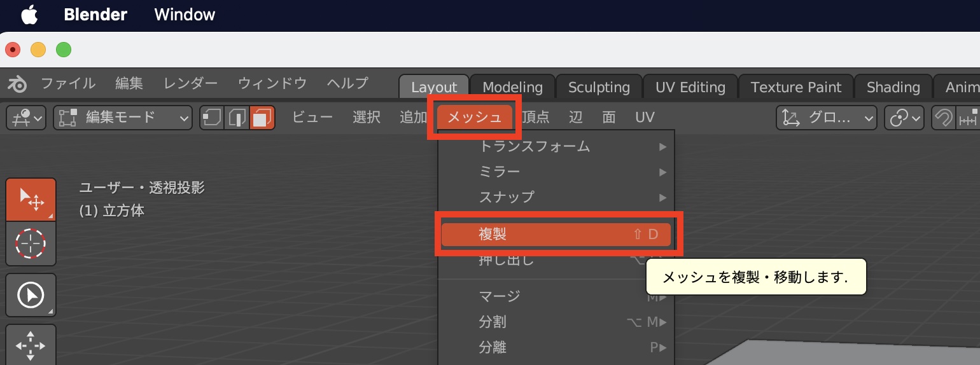Open the pivot point dropdown
The width and height of the screenshot is (980, 365).
point(906,118)
